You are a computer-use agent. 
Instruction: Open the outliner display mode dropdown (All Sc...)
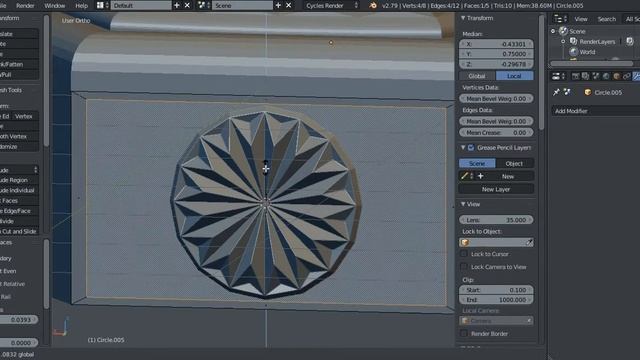point(631,19)
